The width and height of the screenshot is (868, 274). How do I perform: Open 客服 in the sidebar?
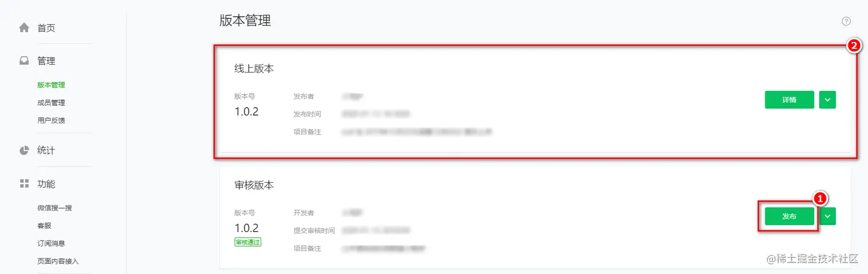tap(44, 226)
